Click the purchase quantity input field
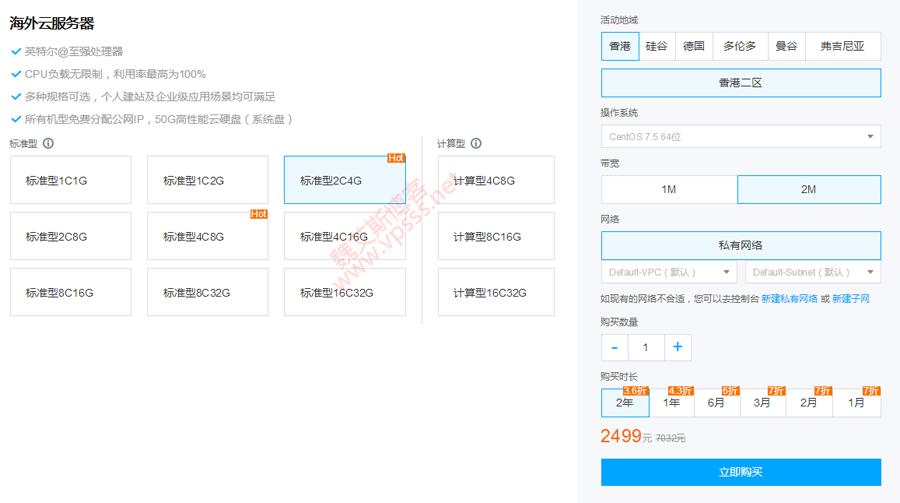This screenshot has height=503, width=900. (x=646, y=347)
